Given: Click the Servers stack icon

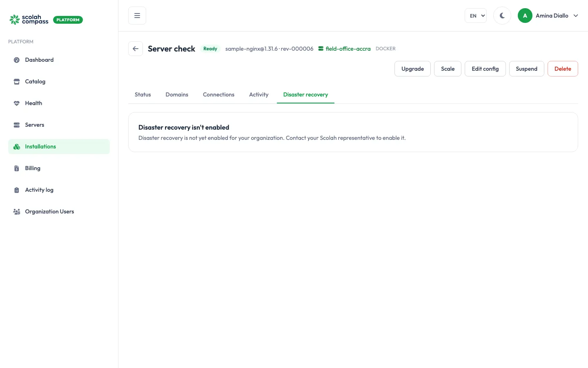Looking at the screenshot, I should (17, 125).
